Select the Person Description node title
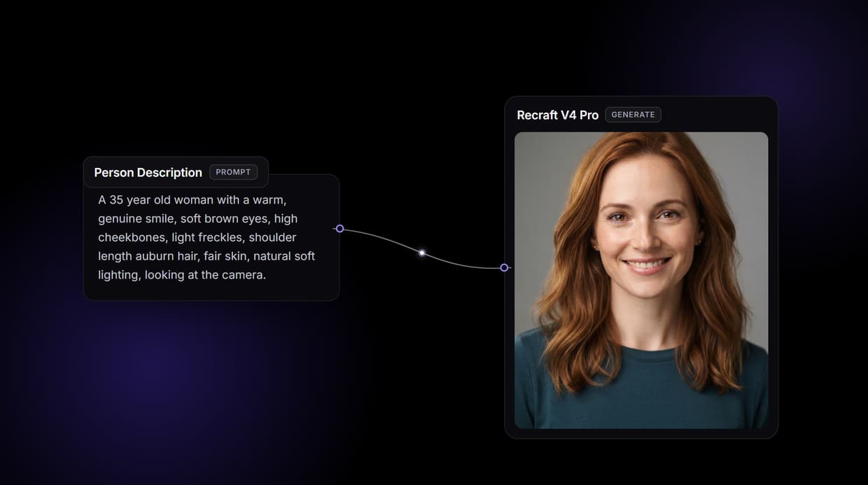The height and width of the screenshot is (485, 868). coord(148,172)
